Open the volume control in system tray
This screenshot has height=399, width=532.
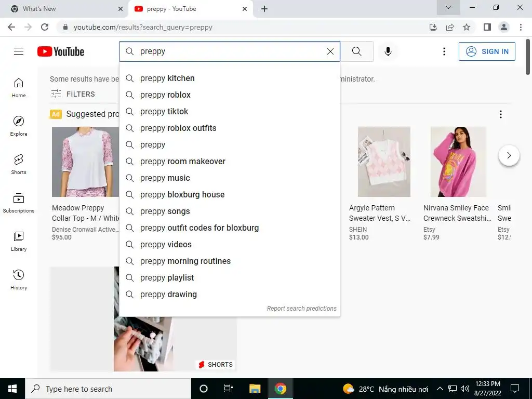465,389
